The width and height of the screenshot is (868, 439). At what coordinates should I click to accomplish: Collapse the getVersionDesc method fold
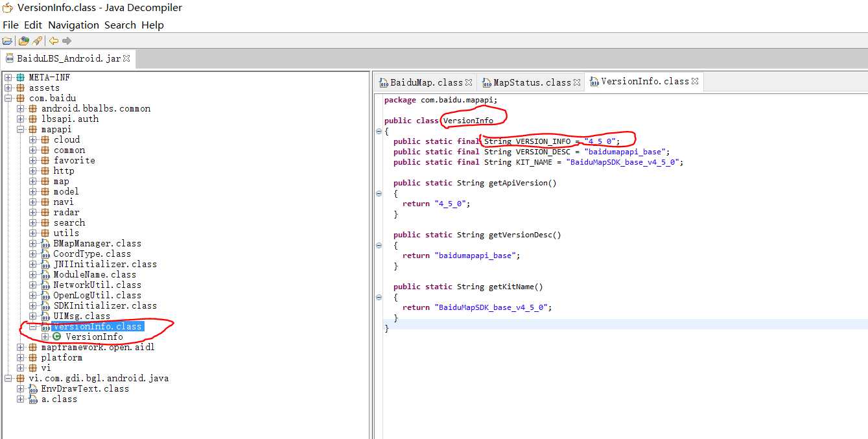[379, 245]
